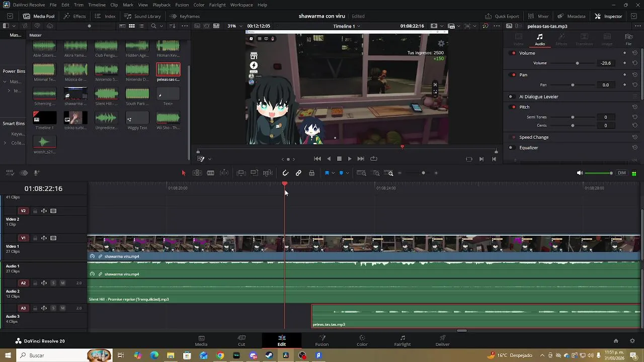Toggle the Linked Selection chain icon
Screen dimensions: 644x362
coord(298,173)
